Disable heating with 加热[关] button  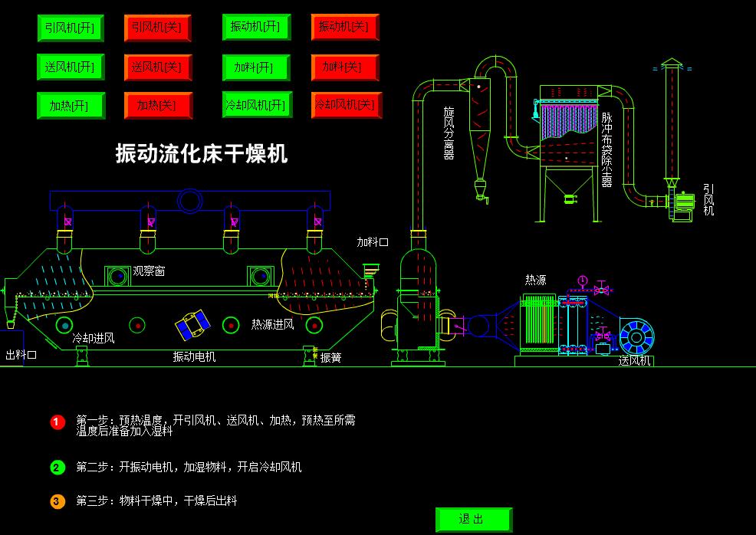(158, 106)
